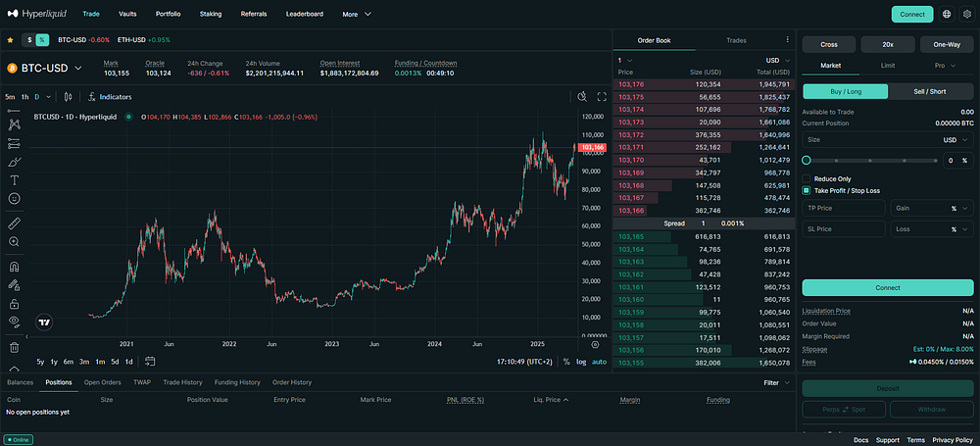980x446 pixels.
Task: Expand the Pro order type dropdown
Action: pyautogui.click(x=945, y=65)
